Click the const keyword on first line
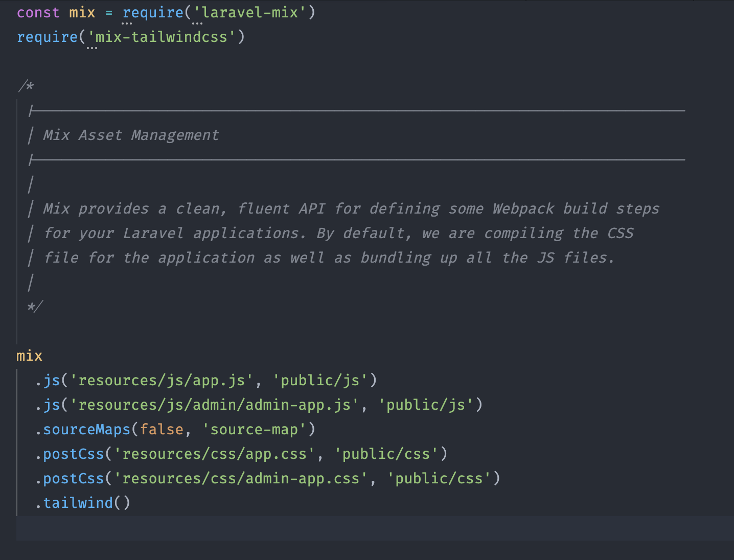 tap(38, 12)
